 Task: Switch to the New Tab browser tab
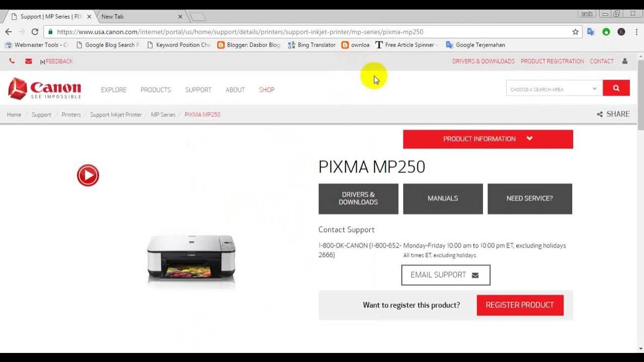[x=141, y=17]
